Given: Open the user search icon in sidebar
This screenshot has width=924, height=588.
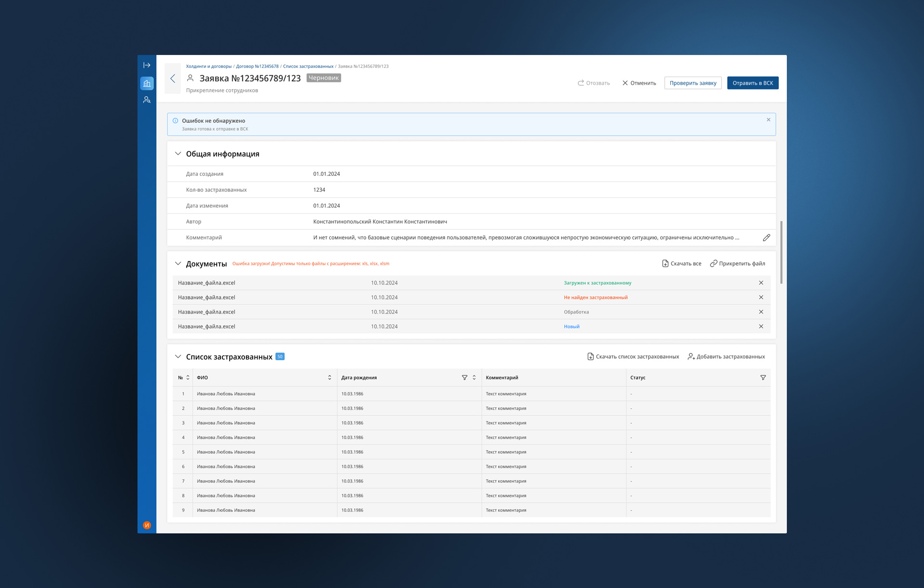Looking at the screenshot, I should coord(147,100).
